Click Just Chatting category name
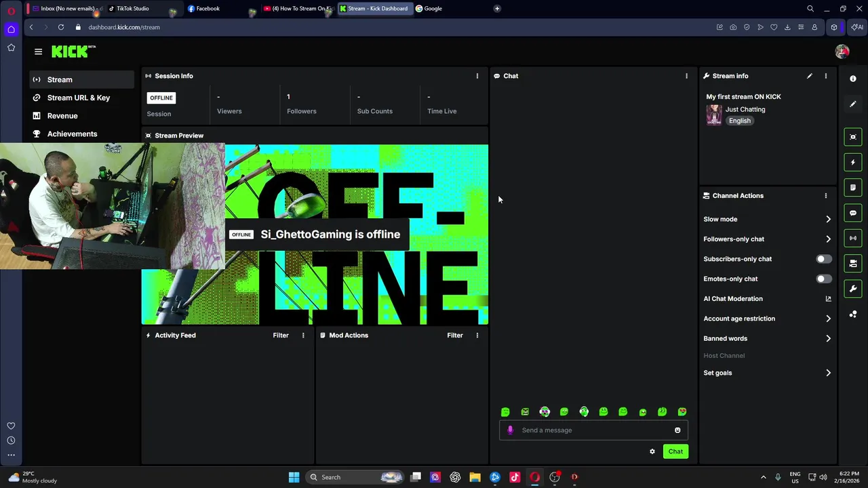The height and width of the screenshot is (488, 868). [745, 109]
